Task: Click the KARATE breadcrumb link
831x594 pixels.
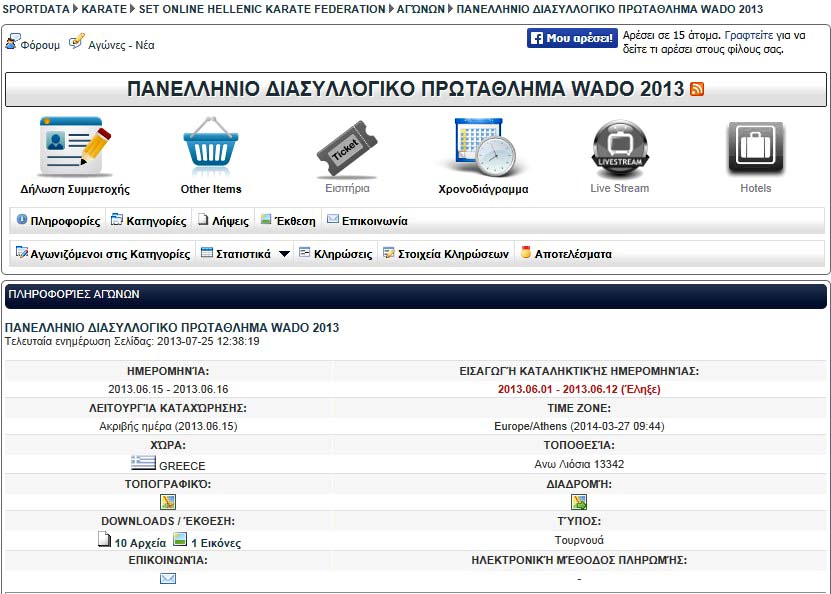Action: (x=101, y=8)
